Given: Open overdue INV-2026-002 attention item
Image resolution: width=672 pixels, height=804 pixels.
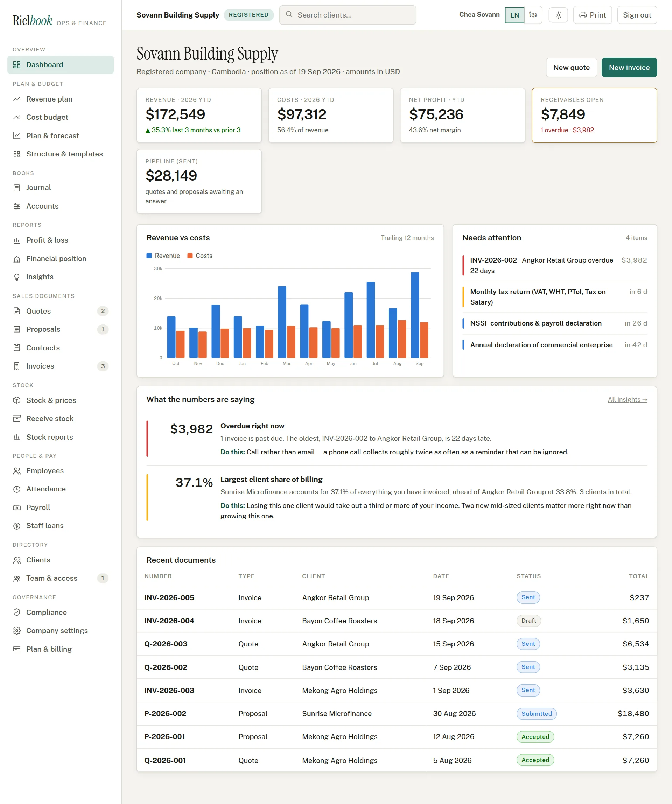Looking at the screenshot, I should (x=554, y=265).
